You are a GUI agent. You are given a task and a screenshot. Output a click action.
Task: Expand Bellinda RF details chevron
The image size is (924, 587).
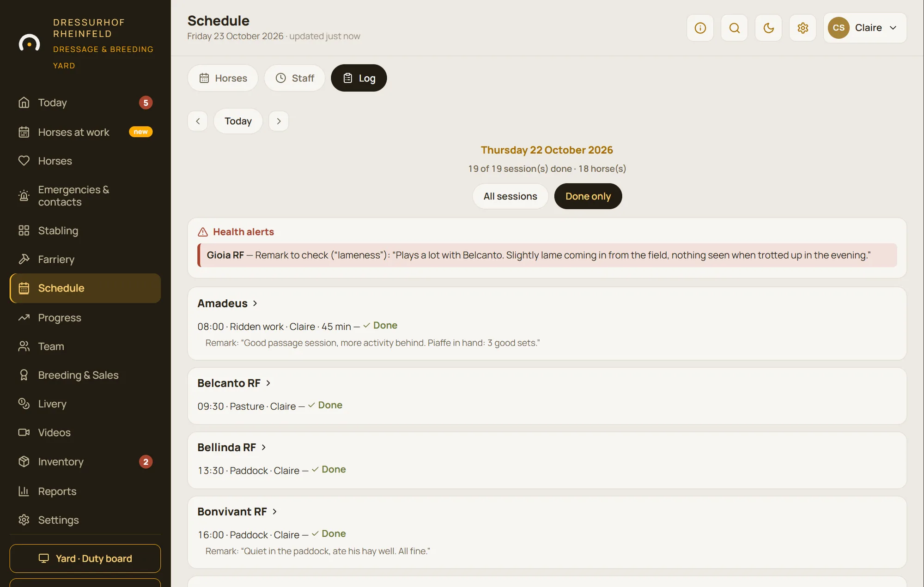click(x=263, y=448)
